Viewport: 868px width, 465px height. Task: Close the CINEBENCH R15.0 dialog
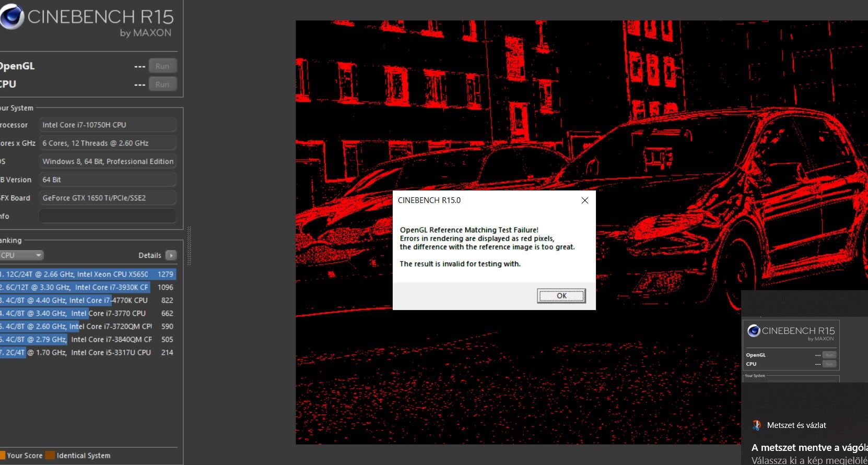pos(585,200)
